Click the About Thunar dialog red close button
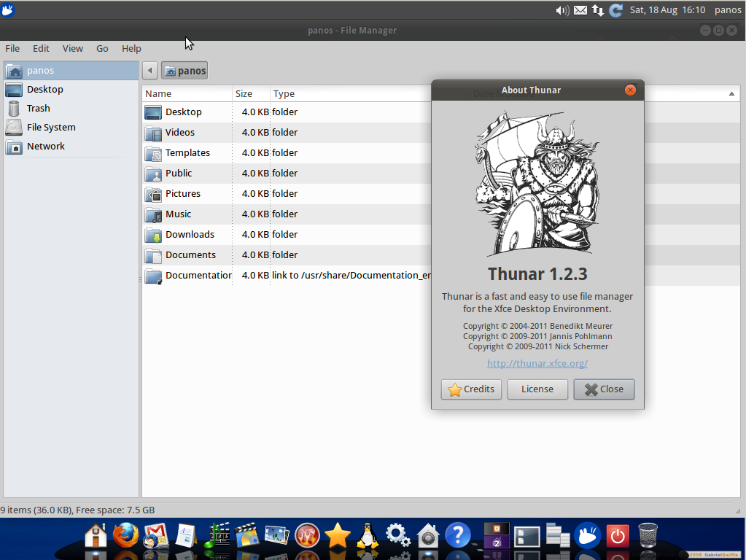This screenshot has width=746, height=560. (630, 90)
